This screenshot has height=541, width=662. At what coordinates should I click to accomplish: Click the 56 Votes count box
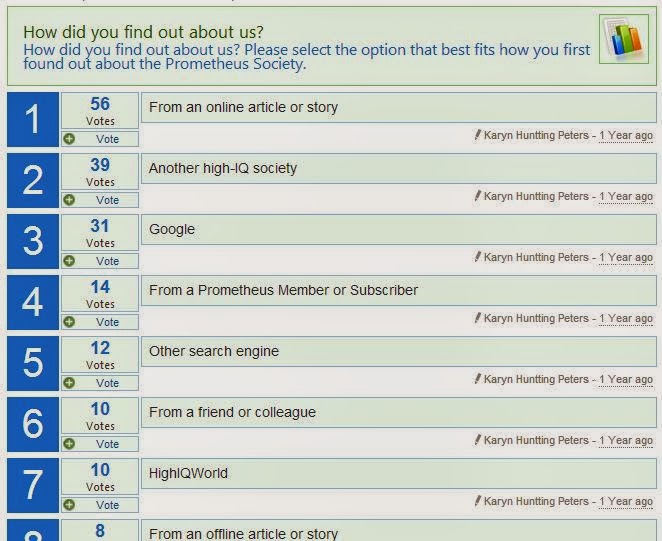tap(100, 111)
